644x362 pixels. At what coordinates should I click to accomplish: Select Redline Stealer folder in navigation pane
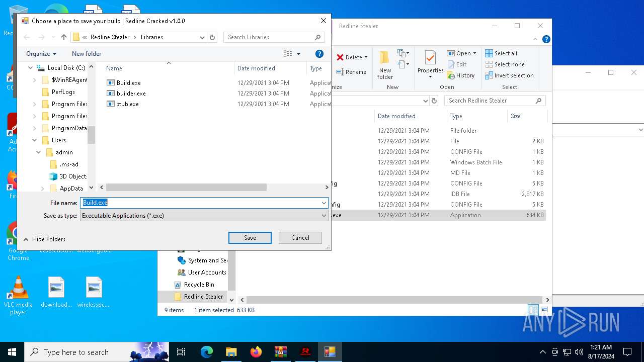[x=198, y=297]
